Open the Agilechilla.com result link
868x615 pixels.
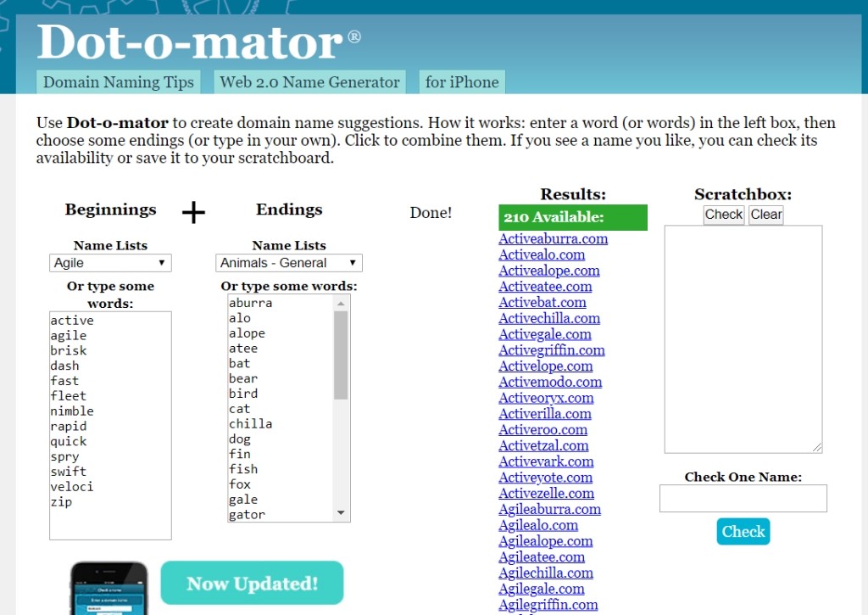(546, 573)
